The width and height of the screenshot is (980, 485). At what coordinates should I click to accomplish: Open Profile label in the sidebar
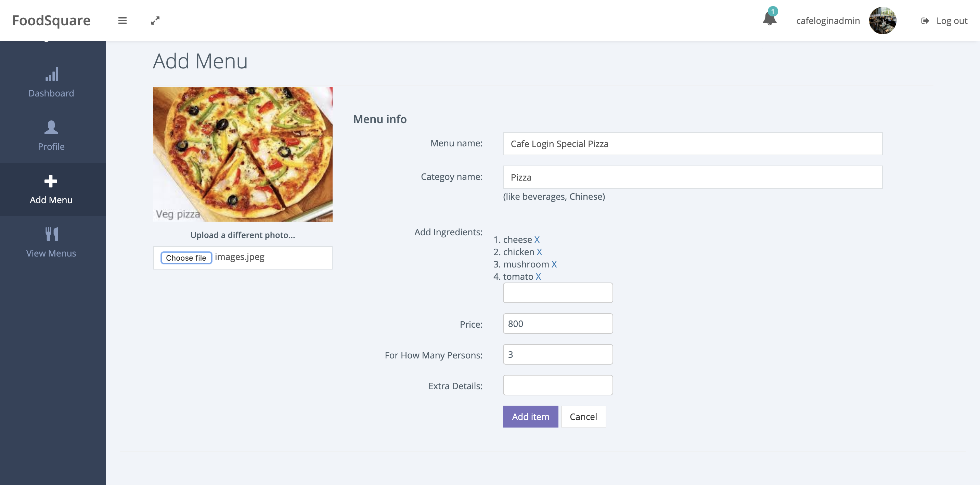click(51, 146)
